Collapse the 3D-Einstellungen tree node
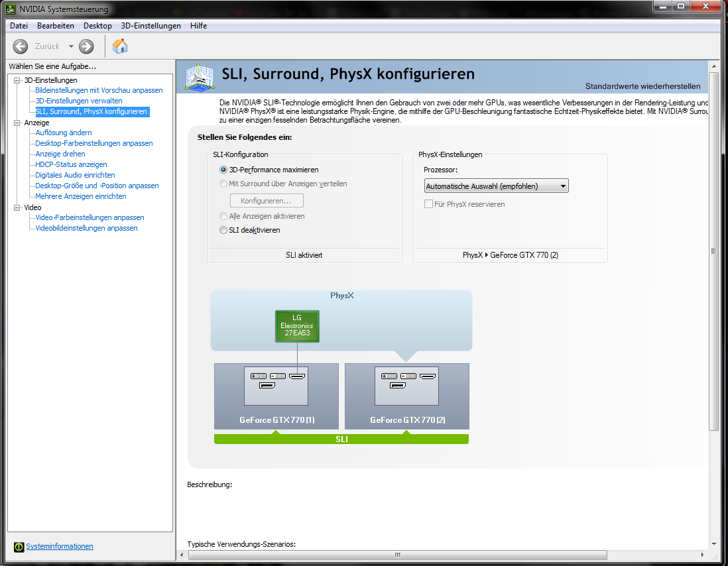The width and height of the screenshot is (728, 566). coord(17,80)
